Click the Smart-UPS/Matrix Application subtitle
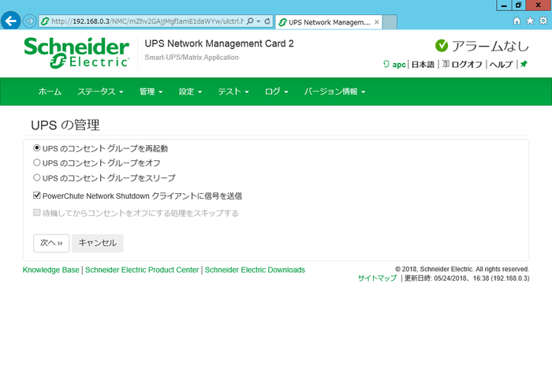The image size is (552, 392). (192, 58)
